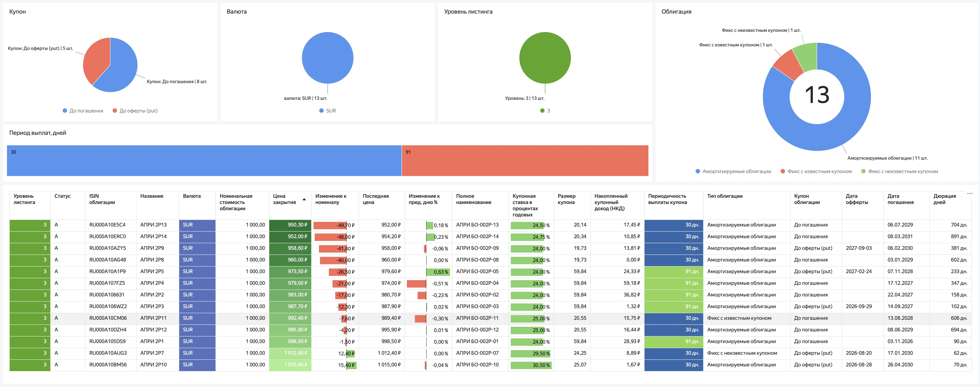Viewport: 980px width, 387px height.
Task: Select the АПРИ 2Р10 bond row name
Action: (153, 364)
